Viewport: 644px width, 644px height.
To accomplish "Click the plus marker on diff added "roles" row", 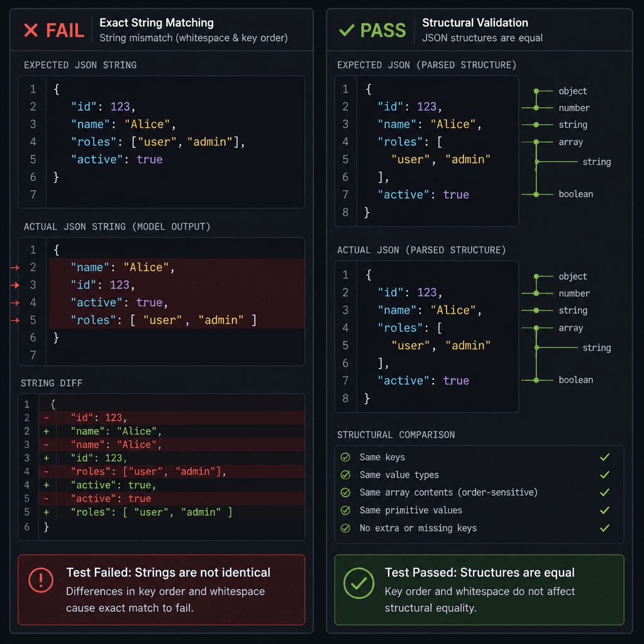I will pyautogui.click(x=47, y=512).
